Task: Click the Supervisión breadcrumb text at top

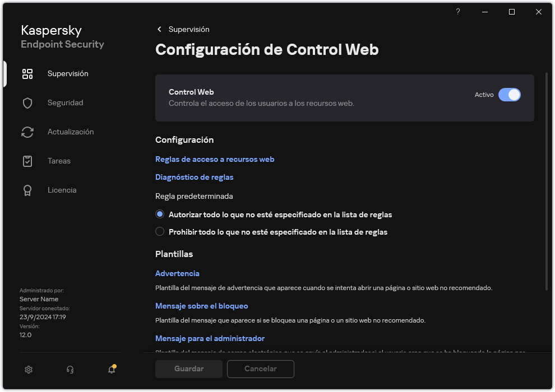Action: (x=189, y=29)
